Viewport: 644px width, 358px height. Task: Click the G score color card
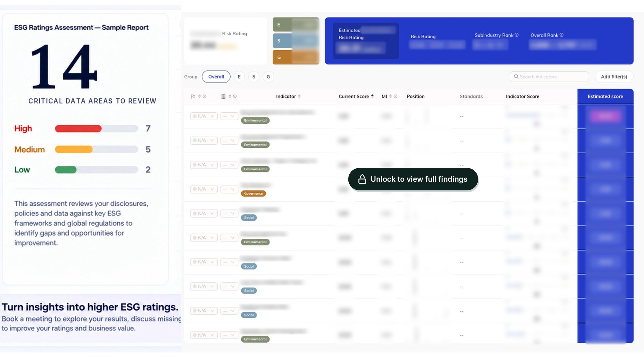[296, 57]
